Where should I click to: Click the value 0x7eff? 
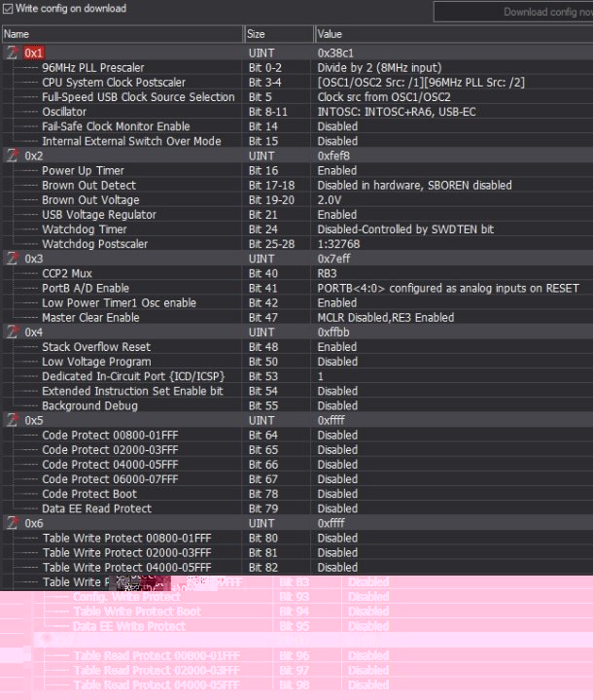pos(333,259)
